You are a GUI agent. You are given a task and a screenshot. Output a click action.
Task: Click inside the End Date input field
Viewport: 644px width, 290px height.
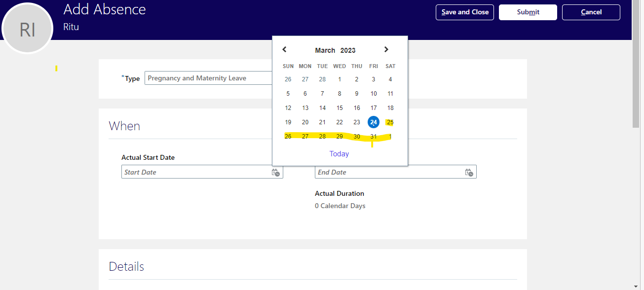(x=390, y=172)
